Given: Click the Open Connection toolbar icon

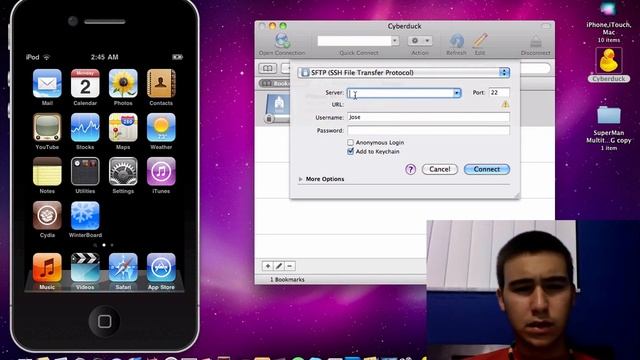Looking at the screenshot, I should [x=282, y=41].
